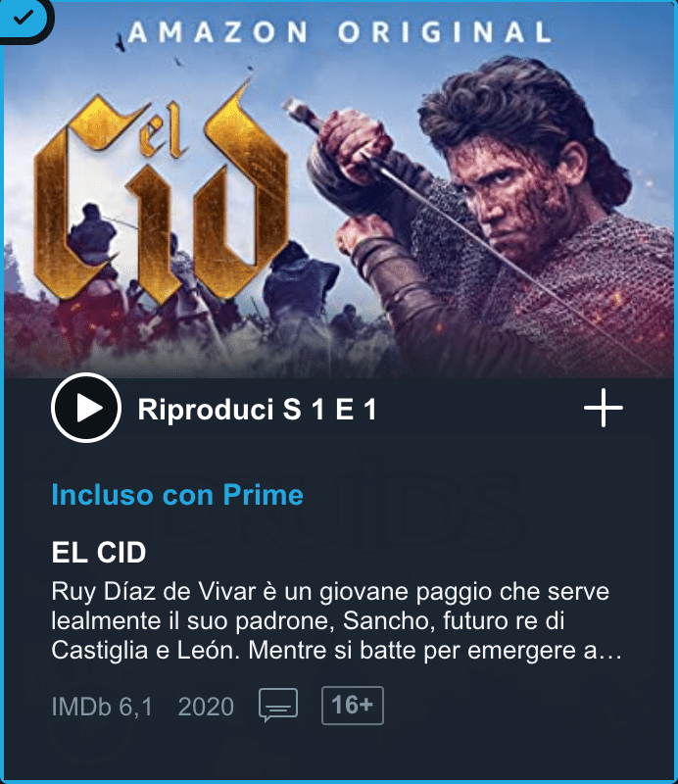The image size is (678, 784).
Task: Open the Incluso con Prime link
Action: tap(177, 495)
